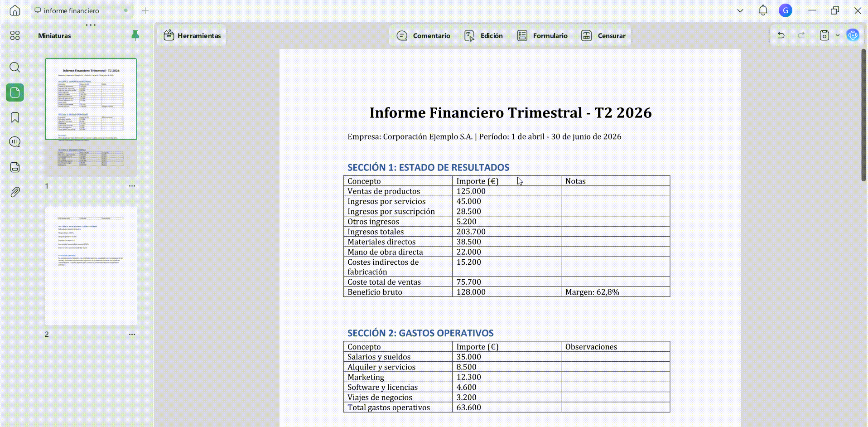Switch to Formulario mode

[542, 35]
